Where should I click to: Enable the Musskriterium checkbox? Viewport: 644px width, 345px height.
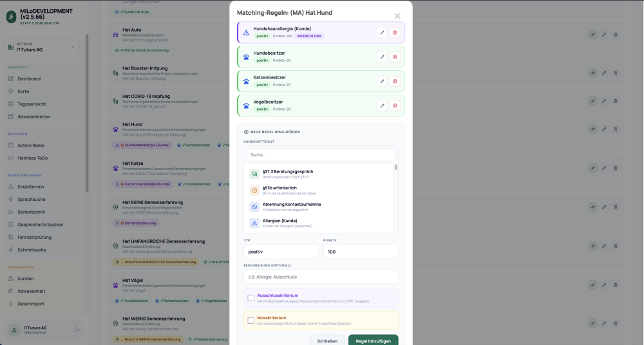coord(251,321)
